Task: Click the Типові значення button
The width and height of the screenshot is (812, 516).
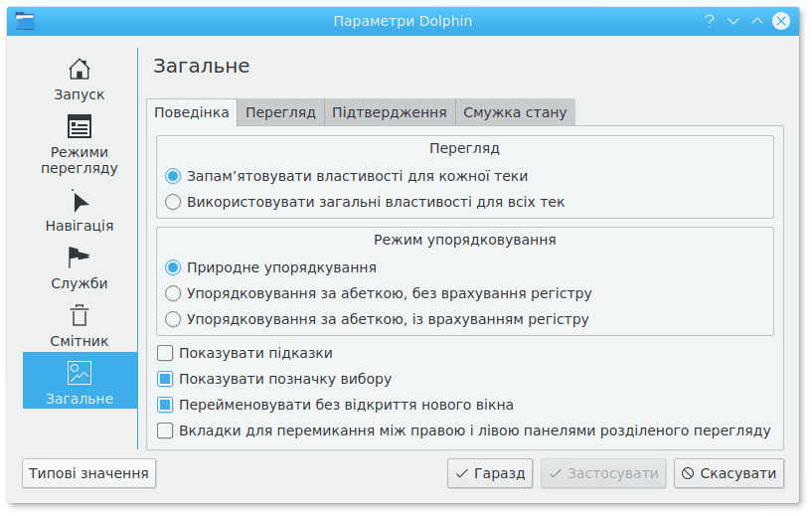Action: click(x=88, y=473)
